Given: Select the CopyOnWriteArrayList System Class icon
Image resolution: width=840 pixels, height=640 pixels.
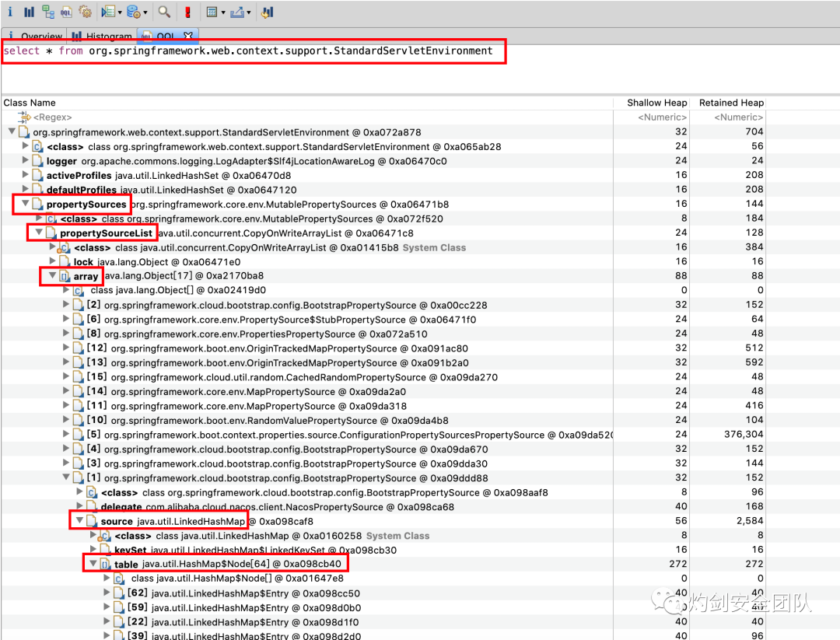Looking at the screenshot, I should coord(65,247).
